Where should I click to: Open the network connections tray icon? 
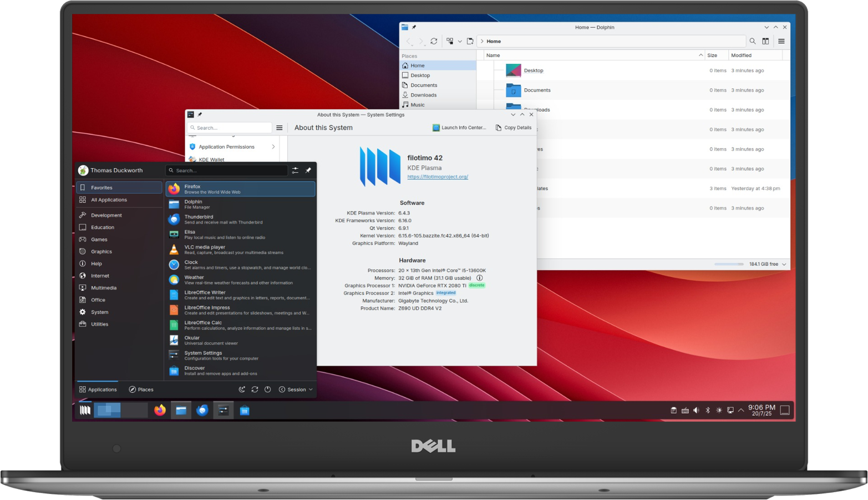(x=730, y=411)
